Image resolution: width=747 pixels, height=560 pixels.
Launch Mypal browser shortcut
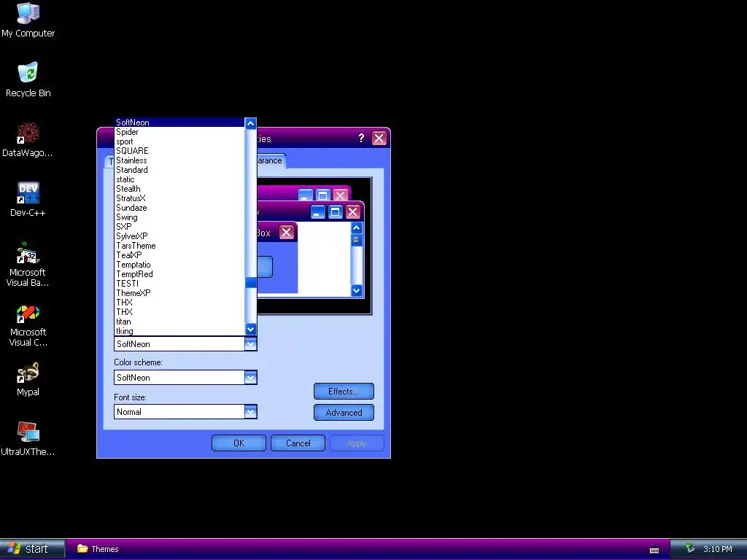[x=28, y=379]
